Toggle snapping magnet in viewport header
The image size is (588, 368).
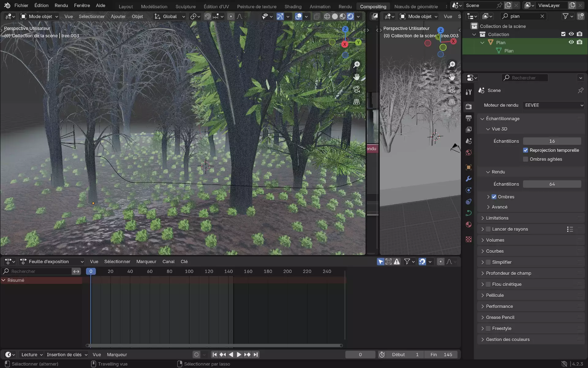click(208, 17)
